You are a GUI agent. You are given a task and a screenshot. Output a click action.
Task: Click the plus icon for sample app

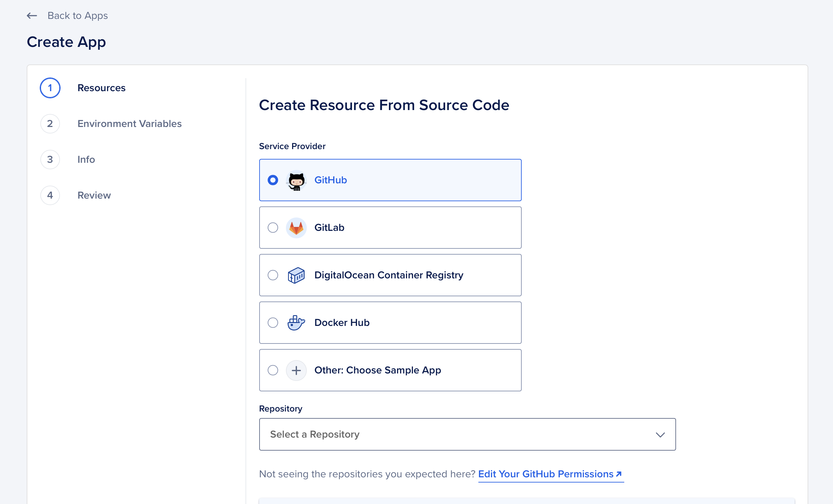coord(296,371)
